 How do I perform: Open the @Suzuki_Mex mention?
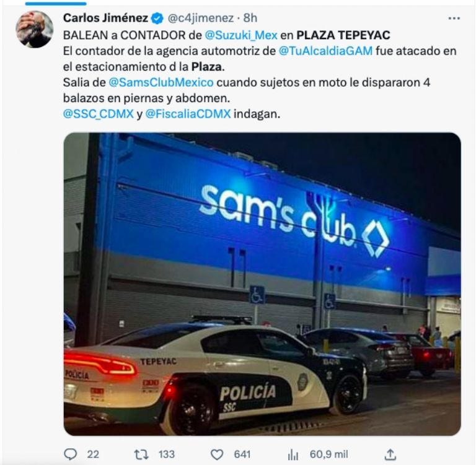click(x=241, y=35)
